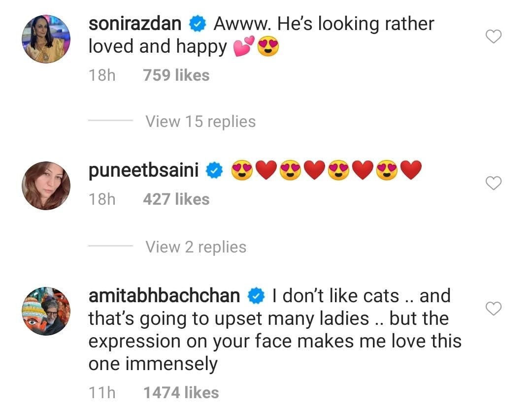Show the 759 likes list
The width and height of the screenshot is (532, 407).
176,75
